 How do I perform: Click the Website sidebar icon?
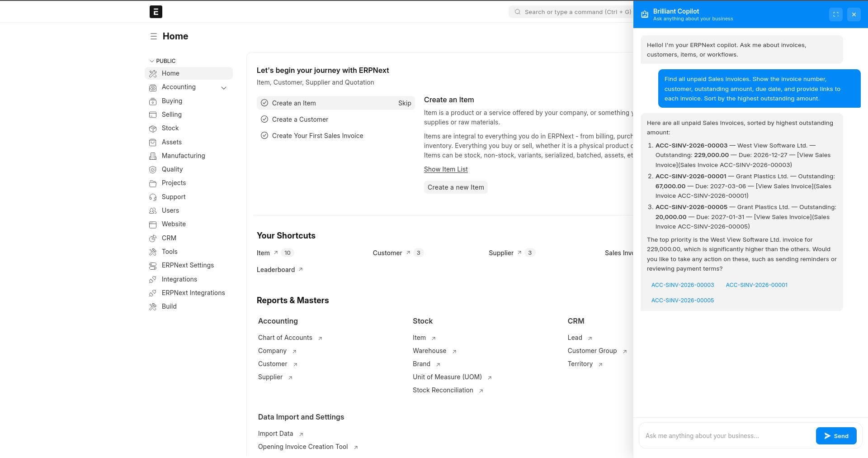[x=153, y=224]
